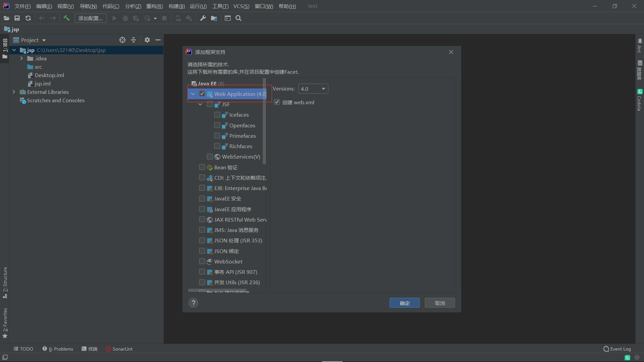The width and height of the screenshot is (644, 362).
Task: Open the 重构(R) menu
Action: (x=154, y=6)
